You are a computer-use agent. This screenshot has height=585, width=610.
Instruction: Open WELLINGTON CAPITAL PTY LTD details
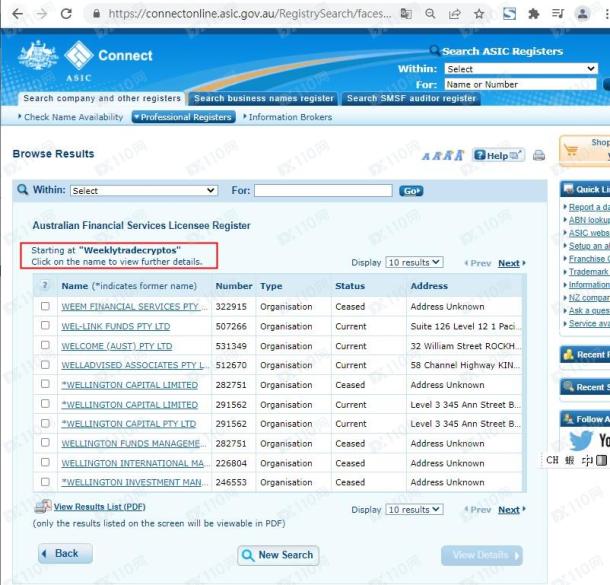tap(129, 424)
